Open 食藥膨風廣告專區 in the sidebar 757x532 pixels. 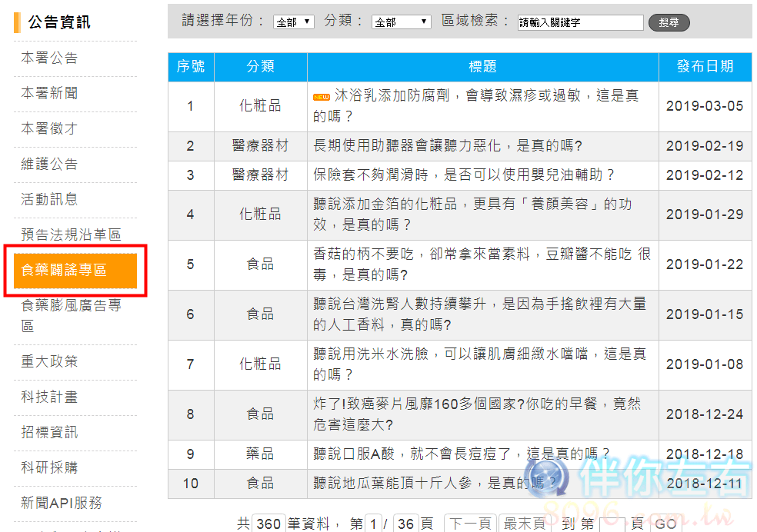(71, 315)
